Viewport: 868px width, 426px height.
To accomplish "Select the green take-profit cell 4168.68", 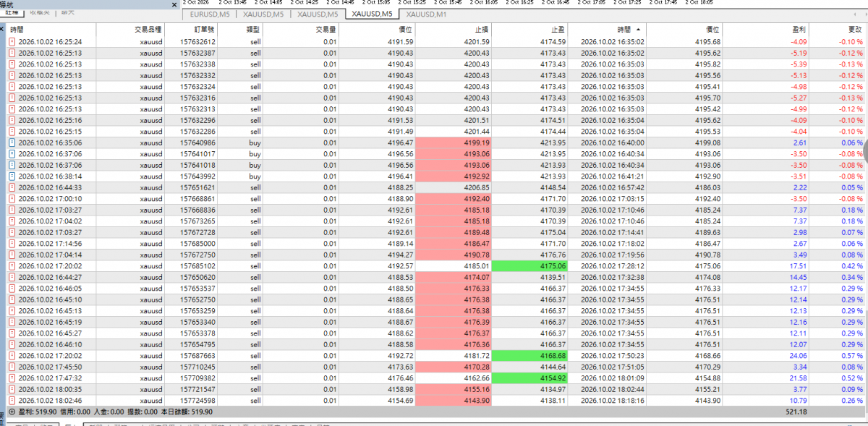I will (529, 356).
